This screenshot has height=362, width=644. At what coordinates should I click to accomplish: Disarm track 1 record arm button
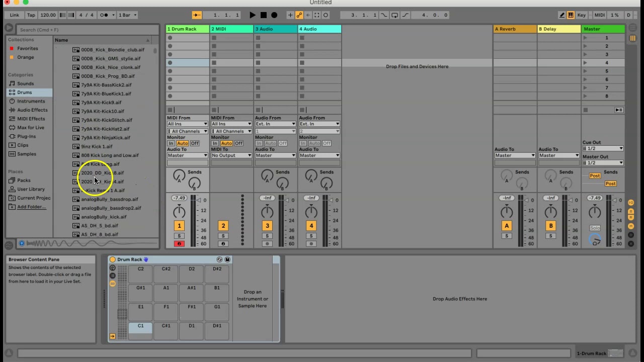(x=179, y=244)
